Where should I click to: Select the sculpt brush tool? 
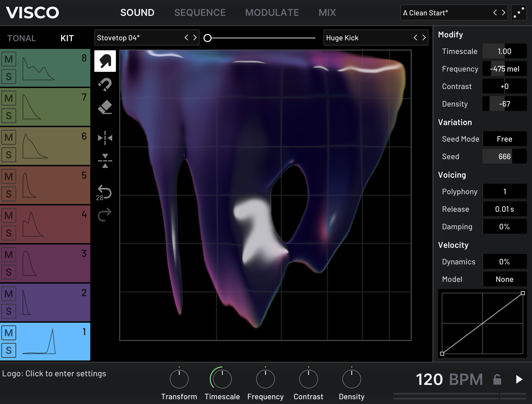(105, 61)
